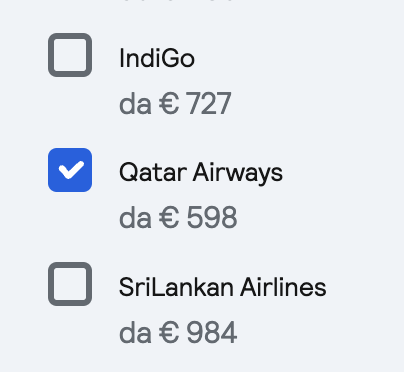
Task: Click the Qatar Airways price under its name
Action: pos(178,218)
